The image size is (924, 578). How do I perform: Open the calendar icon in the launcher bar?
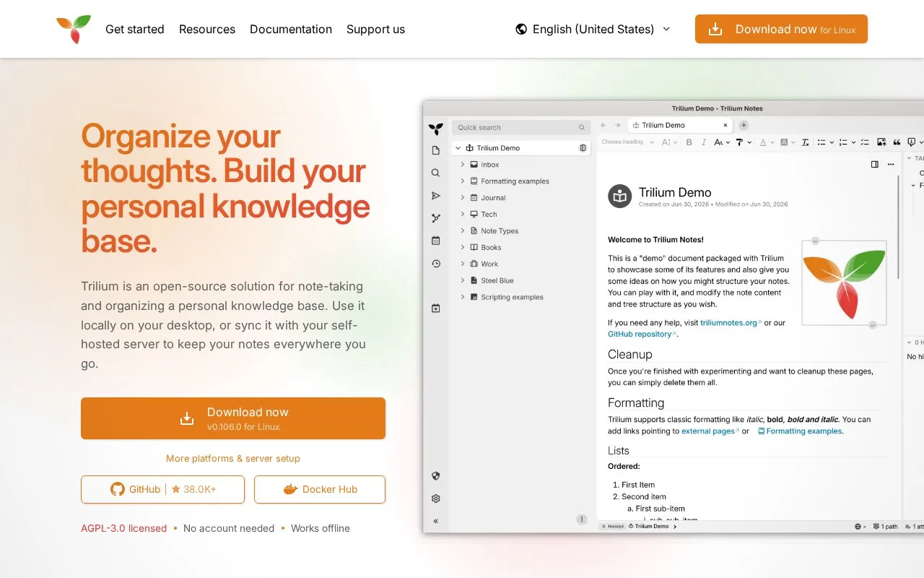point(436,241)
